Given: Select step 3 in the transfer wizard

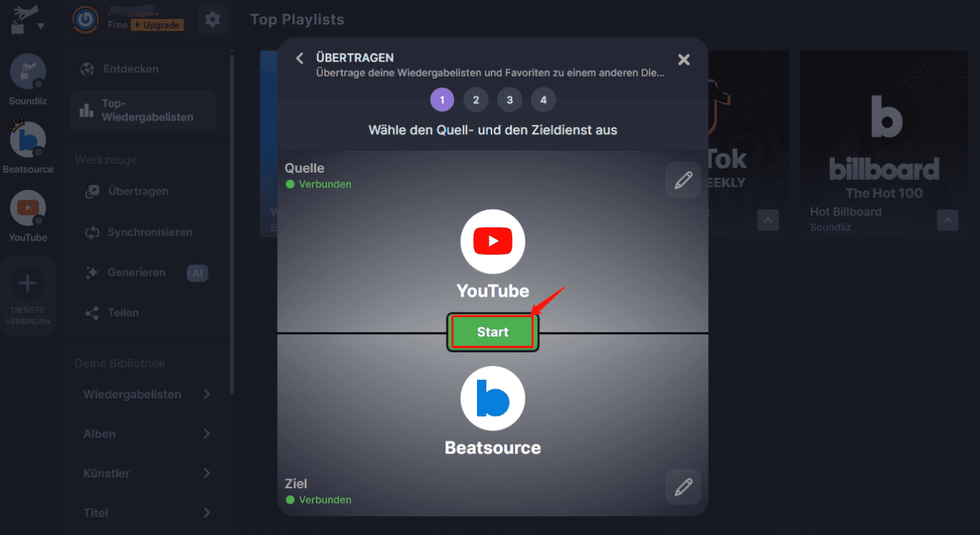Looking at the screenshot, I should [x=509, y=100].
